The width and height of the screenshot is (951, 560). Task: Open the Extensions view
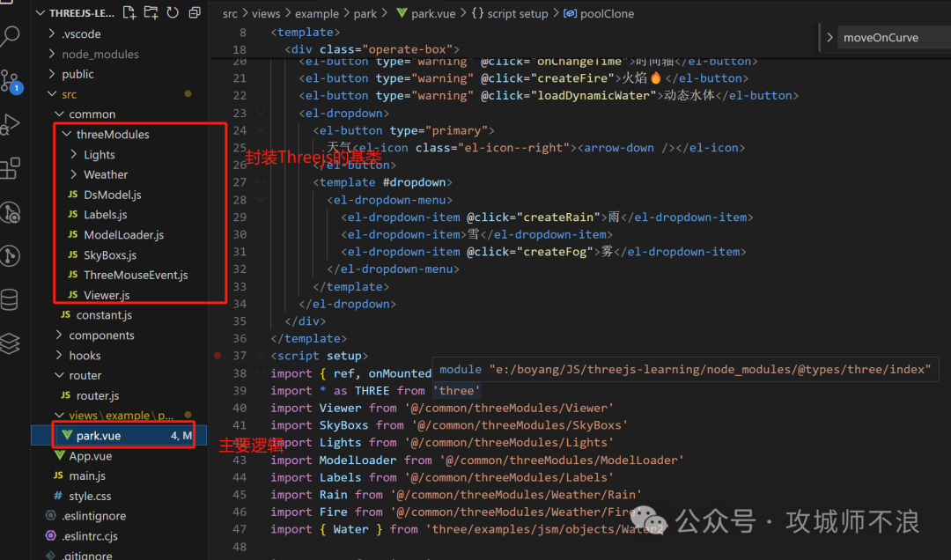click(11, 168)
